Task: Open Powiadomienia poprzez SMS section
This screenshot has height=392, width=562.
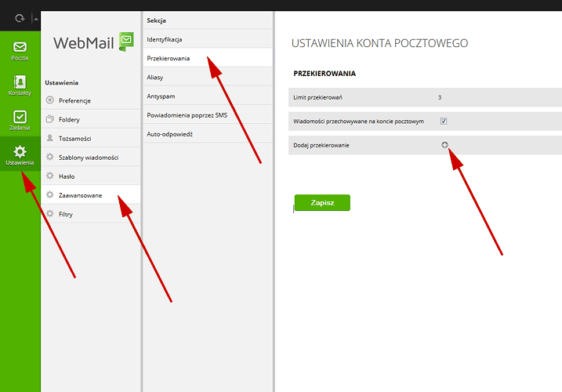Action: (x=208, y=115)
